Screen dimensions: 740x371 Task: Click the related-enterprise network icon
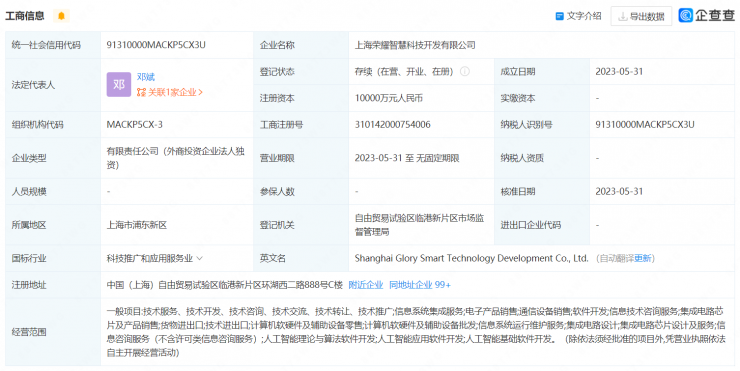[141, 93]
